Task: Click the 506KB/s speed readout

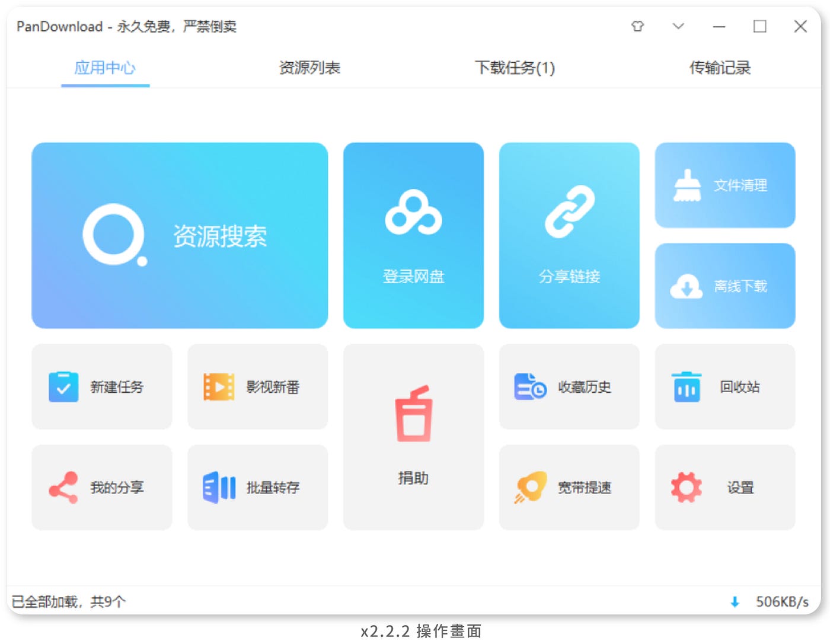Action: [x=782, y=602]
